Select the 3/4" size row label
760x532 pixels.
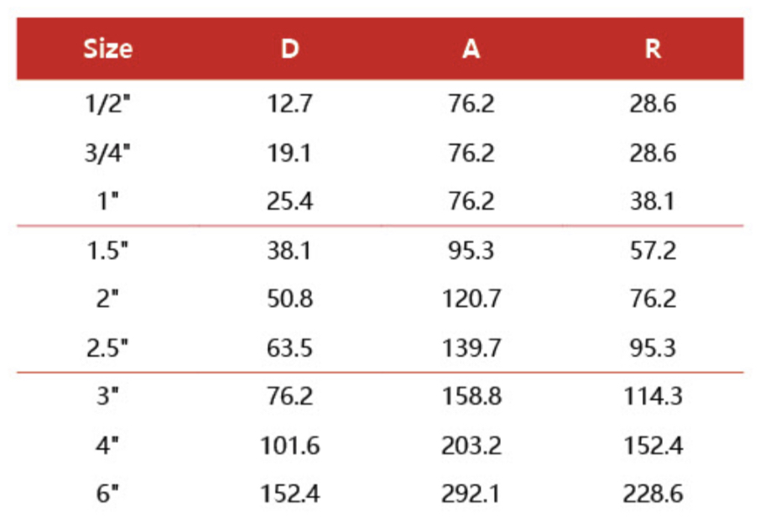coord(108,153)
